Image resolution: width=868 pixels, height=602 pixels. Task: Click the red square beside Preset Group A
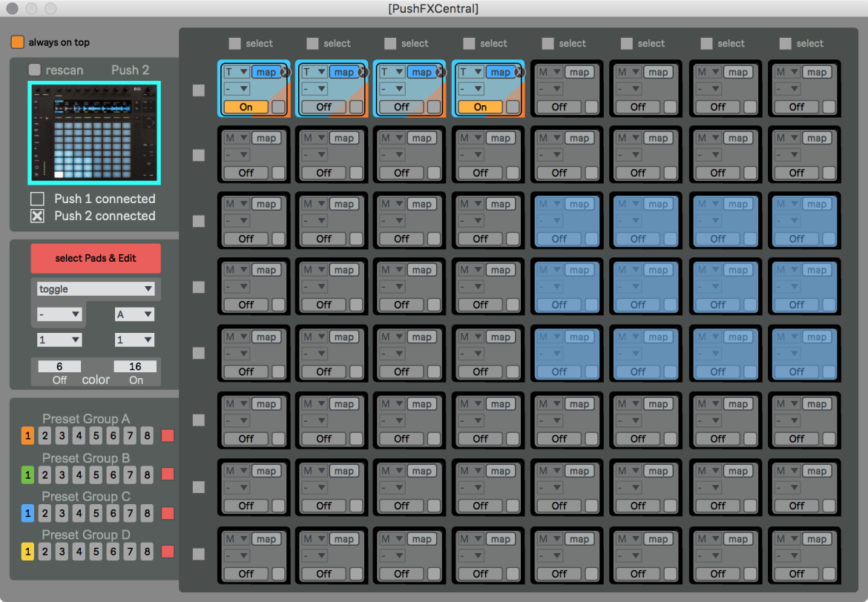pos(168,435)
